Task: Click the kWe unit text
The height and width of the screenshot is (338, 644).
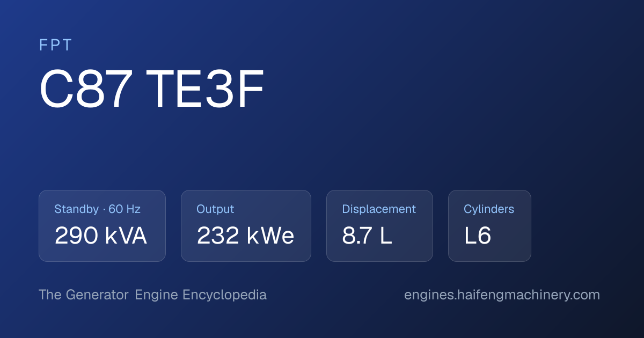Action: (x=270, y=236)
